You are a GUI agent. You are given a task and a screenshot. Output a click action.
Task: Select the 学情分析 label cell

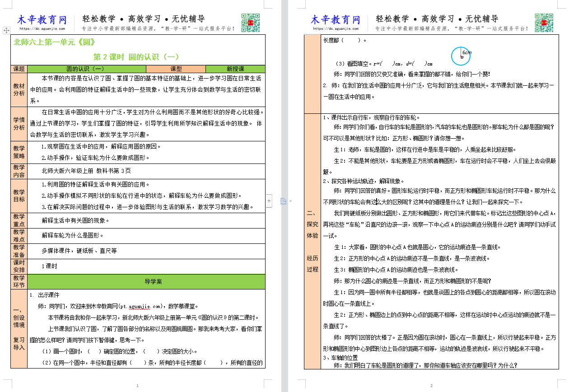pyautogui.click(x=19, y=124)
